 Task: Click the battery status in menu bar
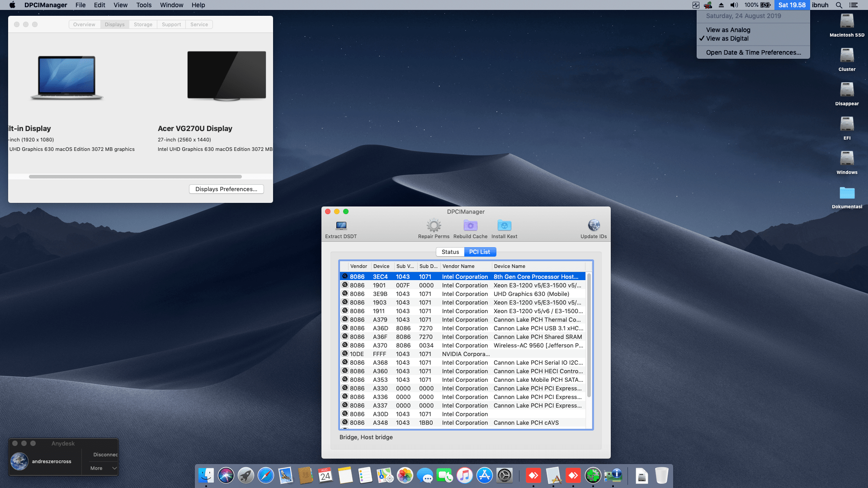coord(758,5)
